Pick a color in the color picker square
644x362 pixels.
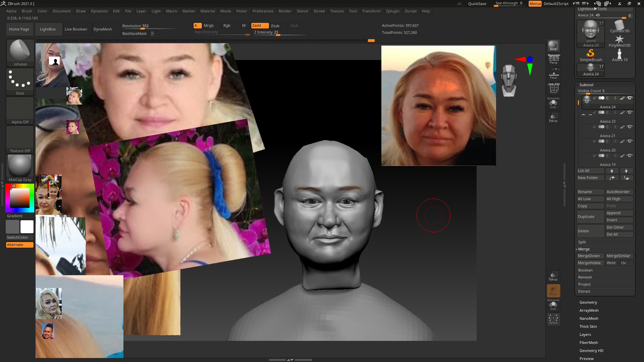click(20, 198)
